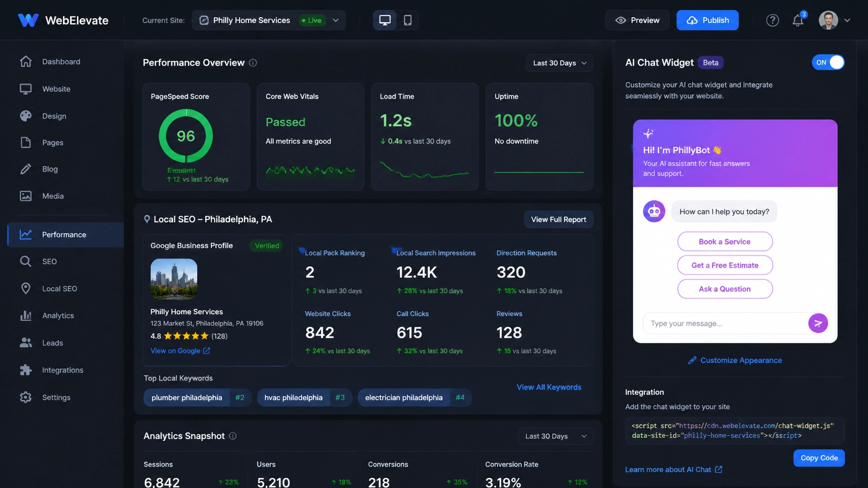This screenshot has height=488, width=868.
Task: Open View on Google link
Action: (180, 351)
